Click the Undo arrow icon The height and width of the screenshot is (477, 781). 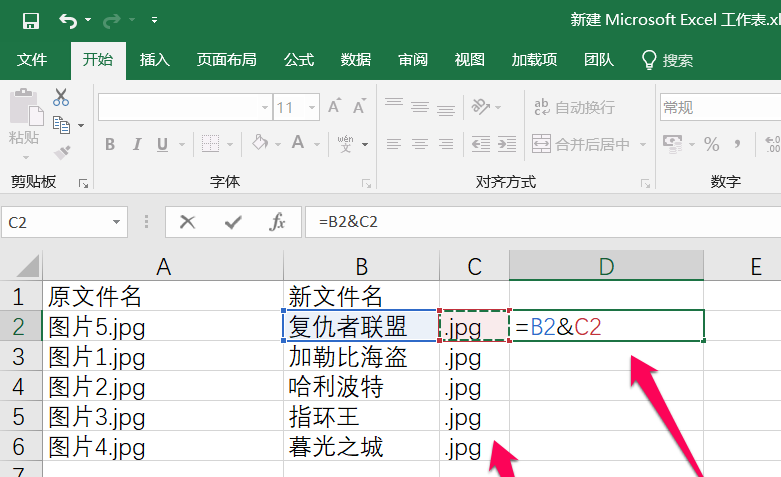(68, 20)
